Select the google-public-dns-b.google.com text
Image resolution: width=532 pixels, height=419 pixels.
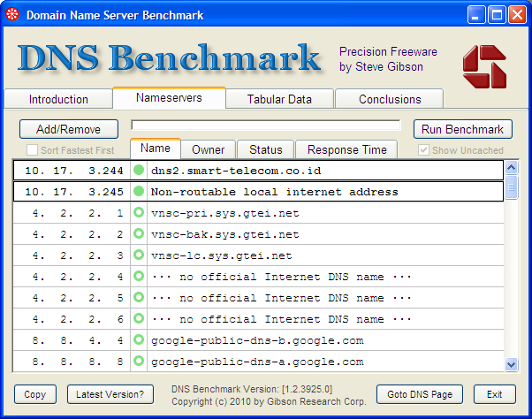click(x=257, y=340)
